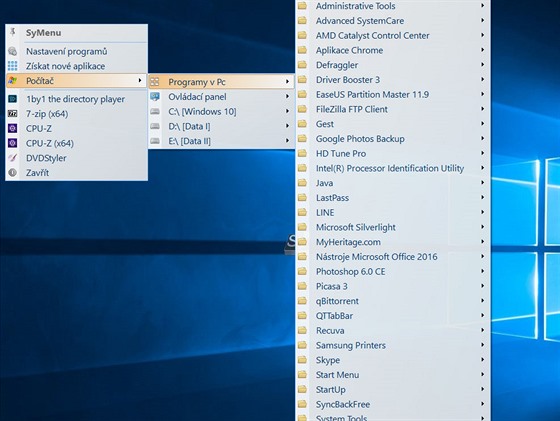The width and height of the screenshot is (560, 421).
Task: Click the DVDStyler icon
Action: click(x=12, y=158)
